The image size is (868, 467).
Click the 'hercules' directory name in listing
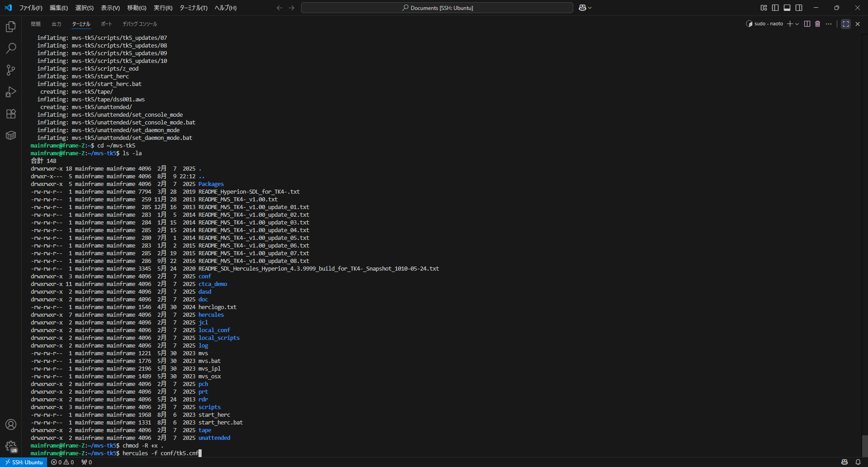click(211, 315)
